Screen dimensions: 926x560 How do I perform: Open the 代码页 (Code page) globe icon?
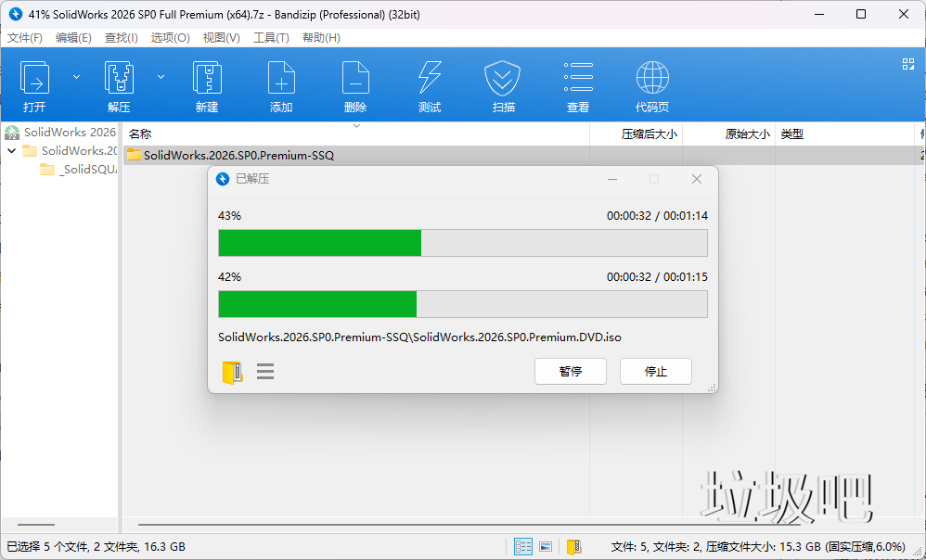[x=652, y=79]
